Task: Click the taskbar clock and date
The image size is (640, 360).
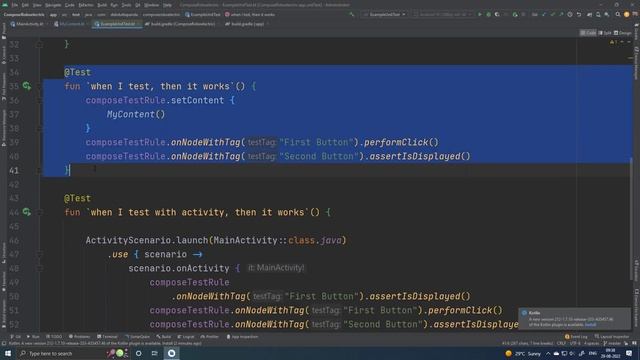Action: [x=610, y=353]
